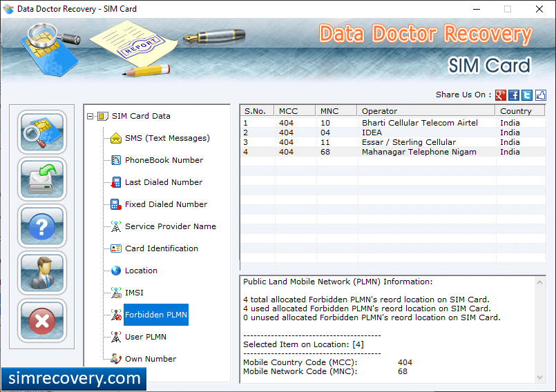Collapse the SIM Card Data tree node
Screen dimensions: 556x392
pyautogui.click(x=90, y=116)
